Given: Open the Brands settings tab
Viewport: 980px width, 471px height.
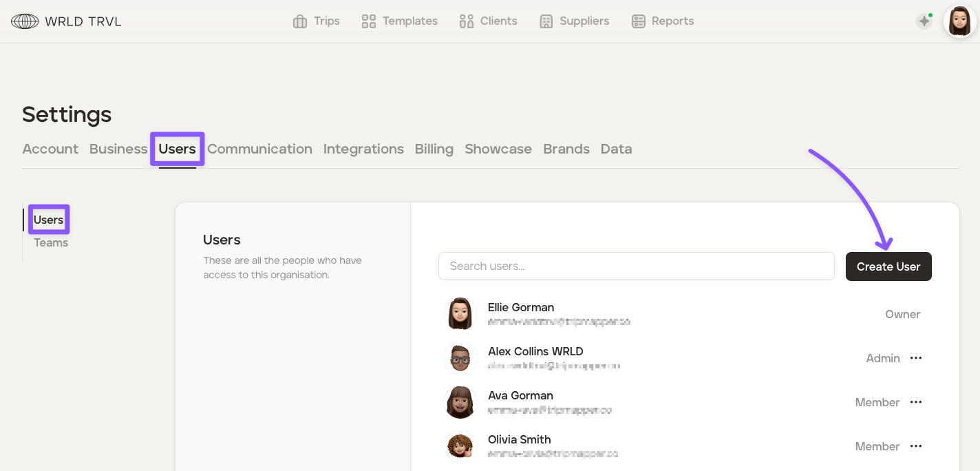Looking at the screenshot, I should pyautogui.click(x=566, y=149).
